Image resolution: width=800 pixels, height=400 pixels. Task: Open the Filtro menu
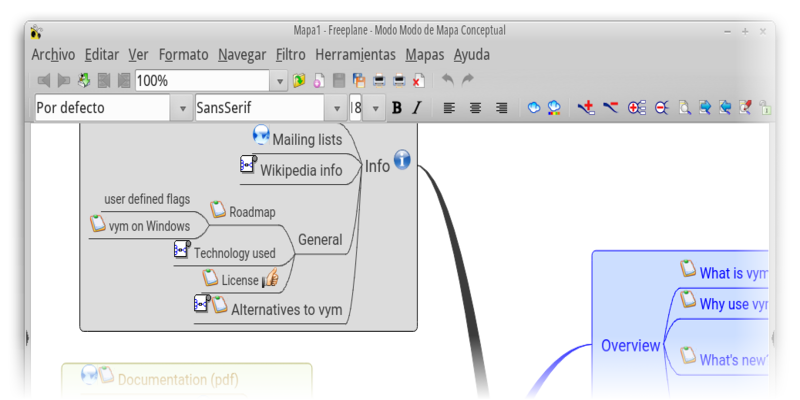tap(290, 55)
